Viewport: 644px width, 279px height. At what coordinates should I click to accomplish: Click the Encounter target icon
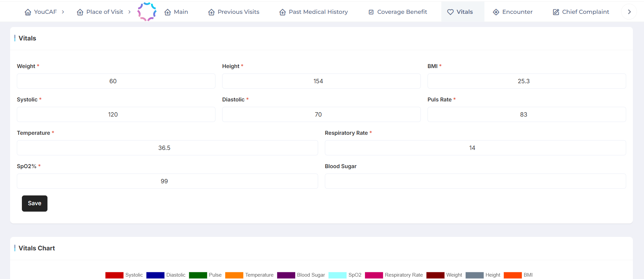point(496,12)
